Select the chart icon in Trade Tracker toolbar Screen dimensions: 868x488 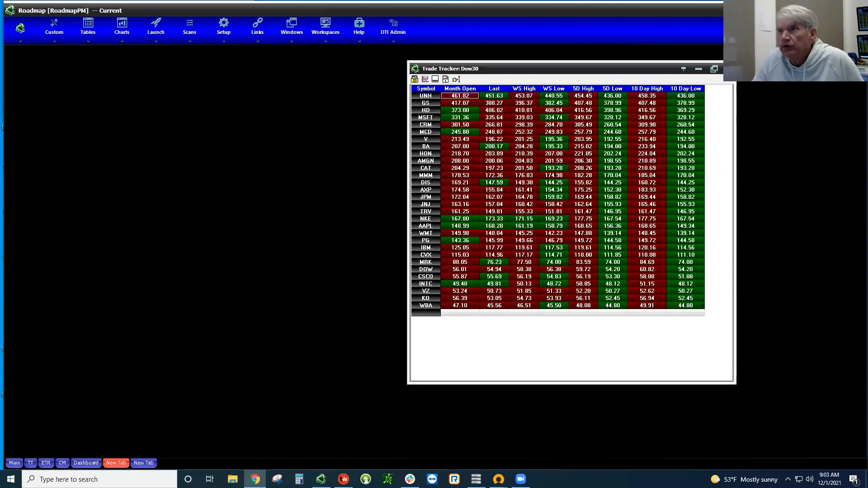point(425,79)
